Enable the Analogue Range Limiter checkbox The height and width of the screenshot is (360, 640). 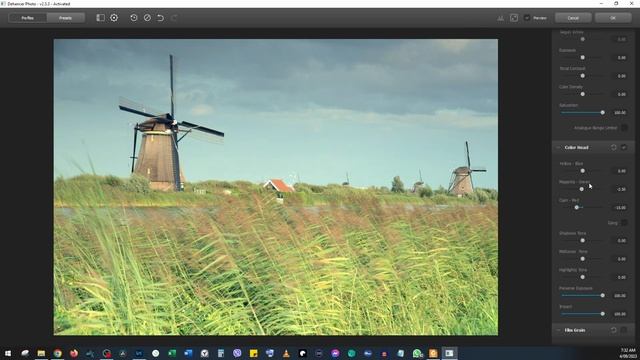coord(624,128)
